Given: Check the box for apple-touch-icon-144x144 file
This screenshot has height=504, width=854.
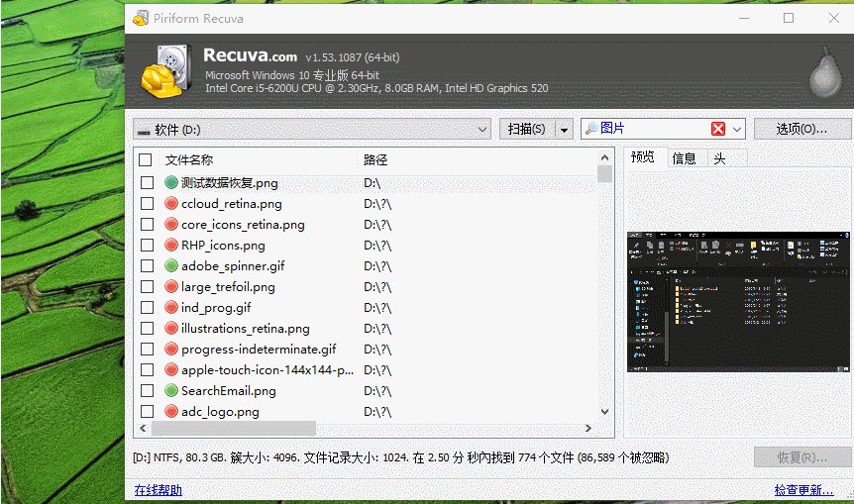Looking at the screenshot, I should tap(147, 369).
